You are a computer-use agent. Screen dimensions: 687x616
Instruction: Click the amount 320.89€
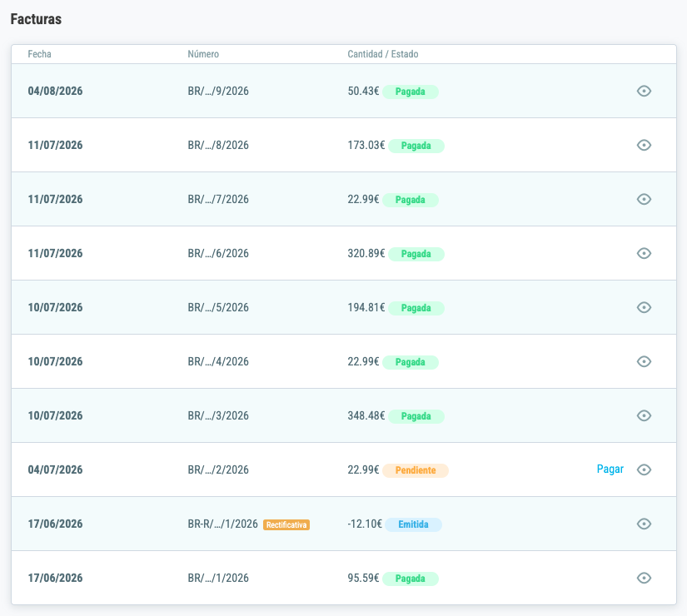click(366, 253)
